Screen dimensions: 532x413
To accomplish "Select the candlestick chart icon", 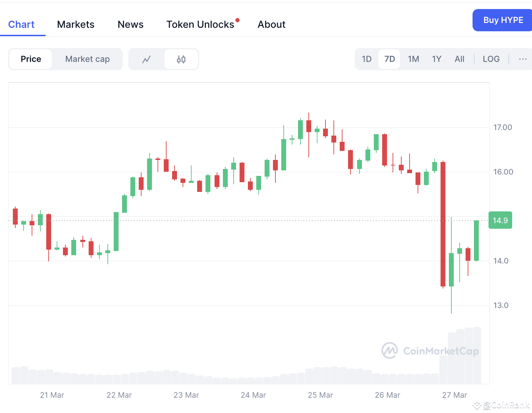I will pyautogui.click(x=181, y=59).
